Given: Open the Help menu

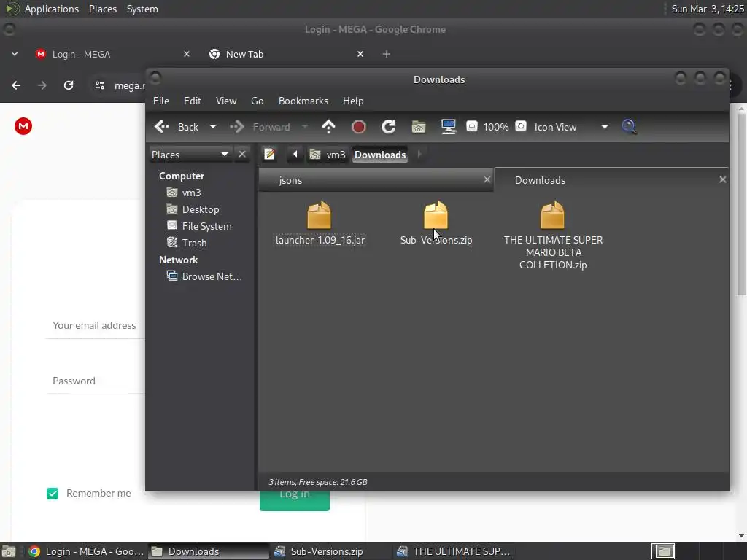Looking at the screenshot, I should 353,101.
